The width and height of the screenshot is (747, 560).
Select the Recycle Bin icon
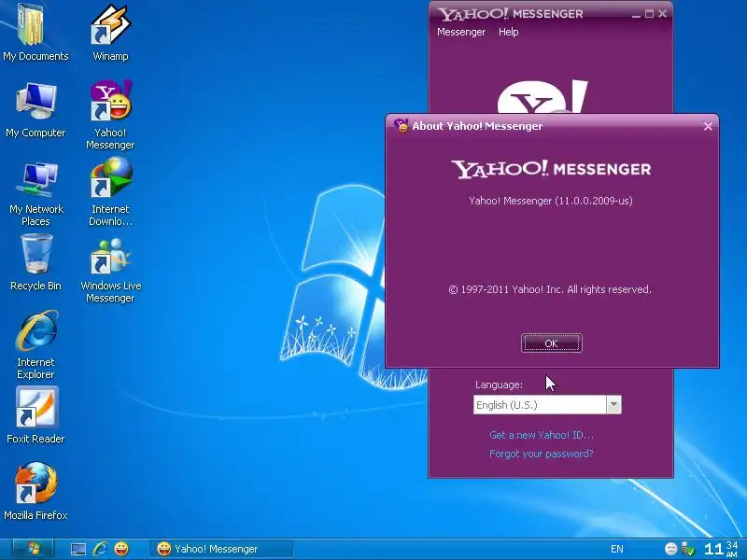point(35,263)
